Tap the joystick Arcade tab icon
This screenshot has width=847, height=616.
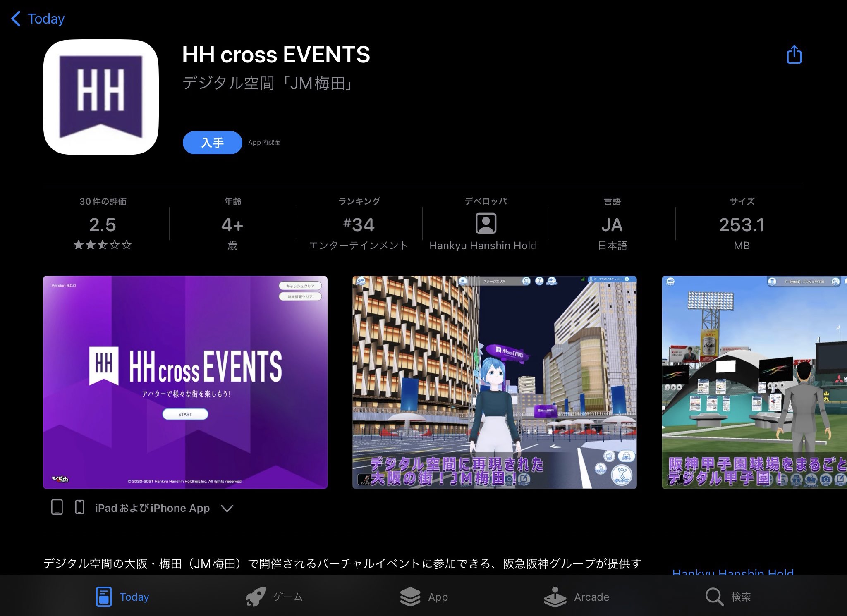555,597
